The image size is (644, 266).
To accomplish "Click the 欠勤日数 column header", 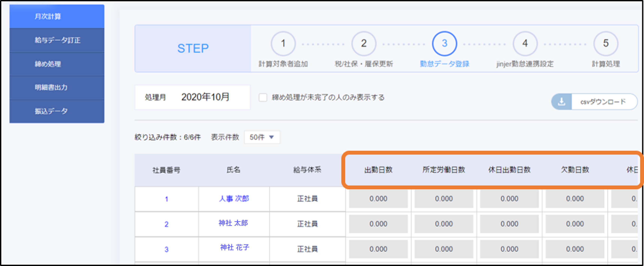I will [x=575, y=170].
